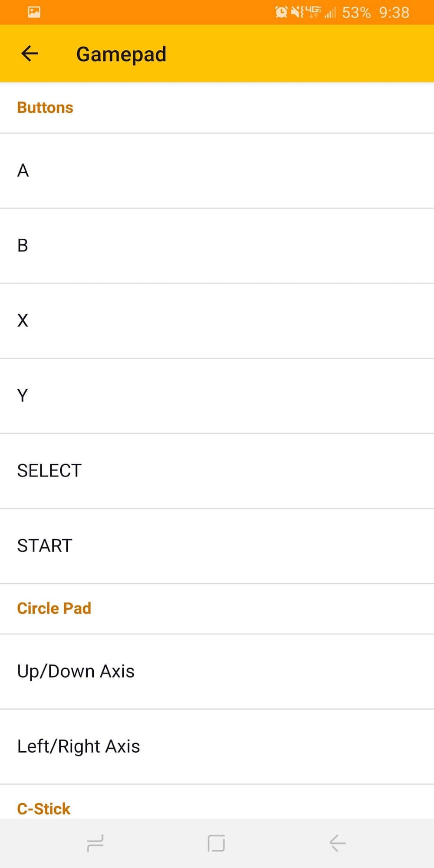Set the Circle Pad Left/Right Axis
434x868 pixels.
pos(217,746)
